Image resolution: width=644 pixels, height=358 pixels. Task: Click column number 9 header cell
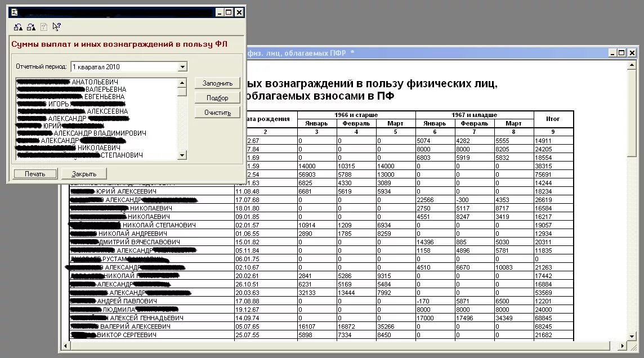tap(553, 132)
